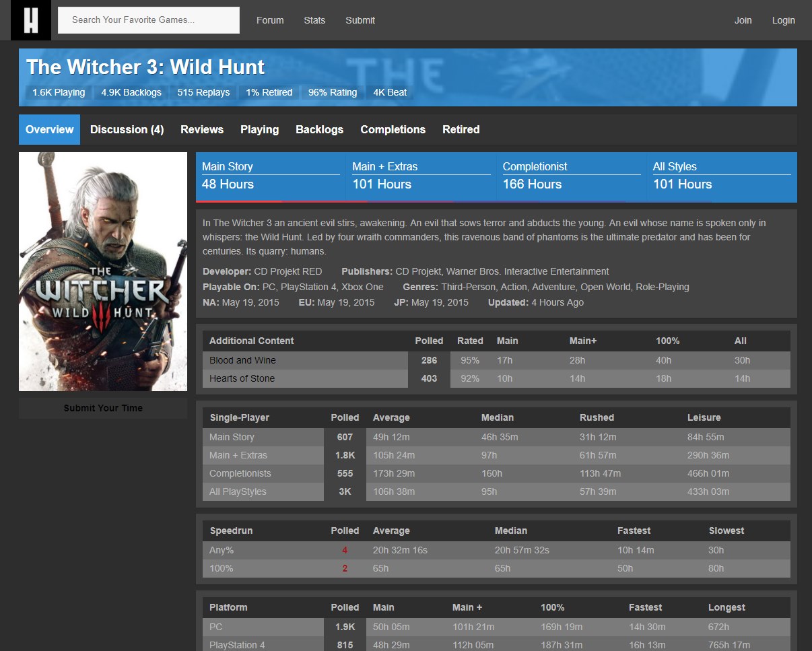Click the 100% speedrun row label

[x=222, y=568]
